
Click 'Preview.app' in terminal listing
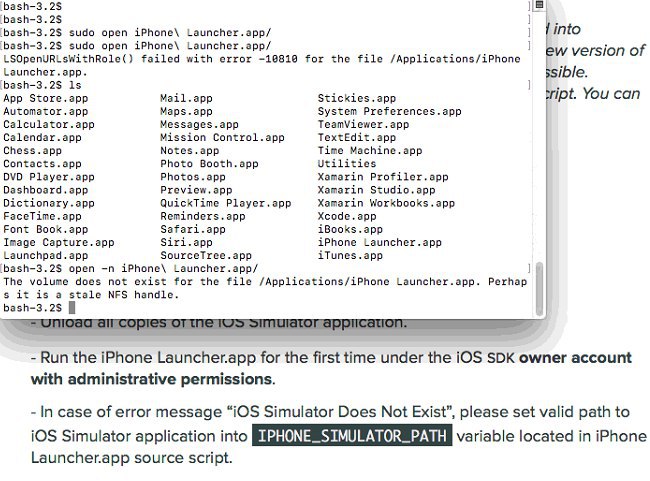pos(196,190)
